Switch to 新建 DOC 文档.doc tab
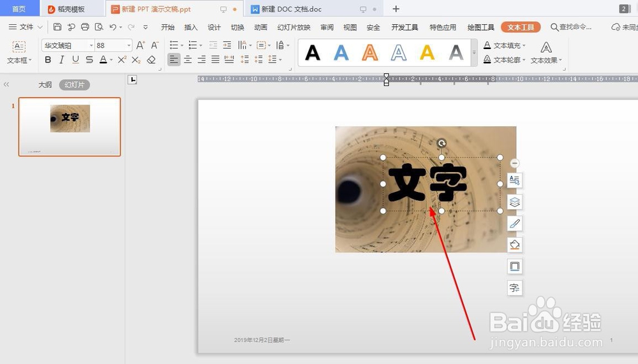 coord(291,9)
